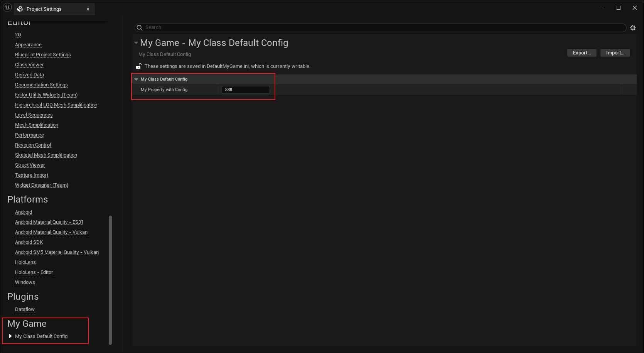Click the My Property with Config value field
Image resolution: width=644 pixels, height=353 pixels.
tap(246, 90)
